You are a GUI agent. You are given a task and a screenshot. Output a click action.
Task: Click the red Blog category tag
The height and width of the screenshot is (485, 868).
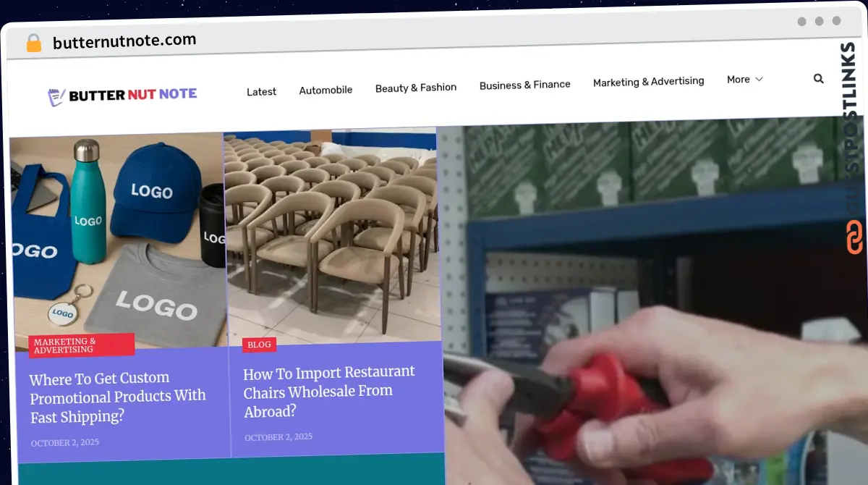click(259, 345)
